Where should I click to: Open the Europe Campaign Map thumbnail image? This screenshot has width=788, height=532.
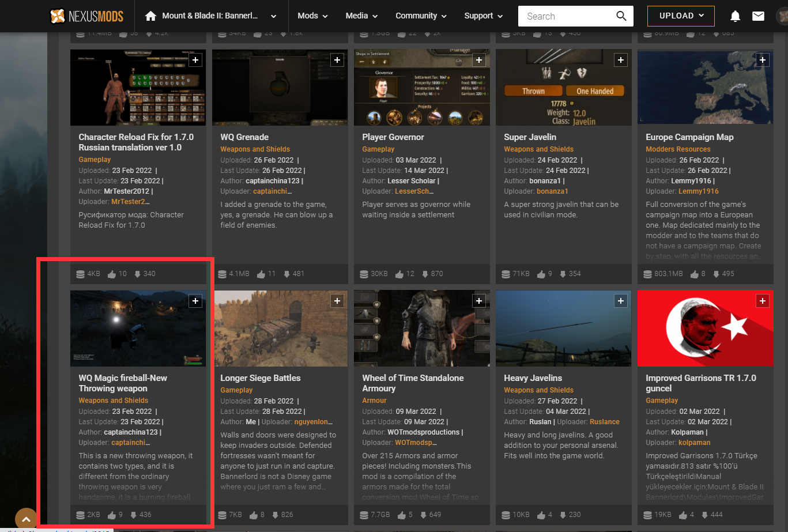pyautogui.click(x=705, y=87)
